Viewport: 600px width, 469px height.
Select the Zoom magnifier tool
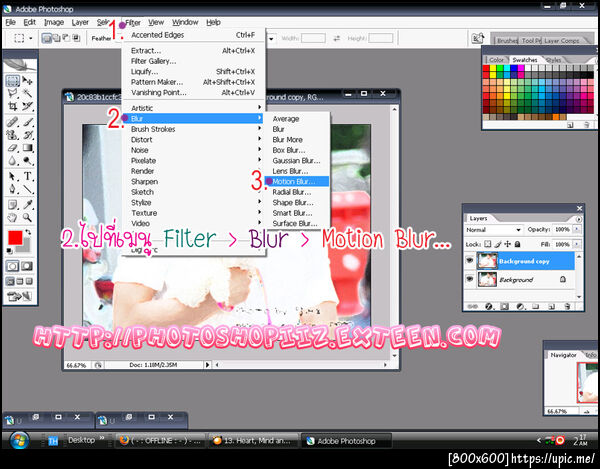click(27, 218)
